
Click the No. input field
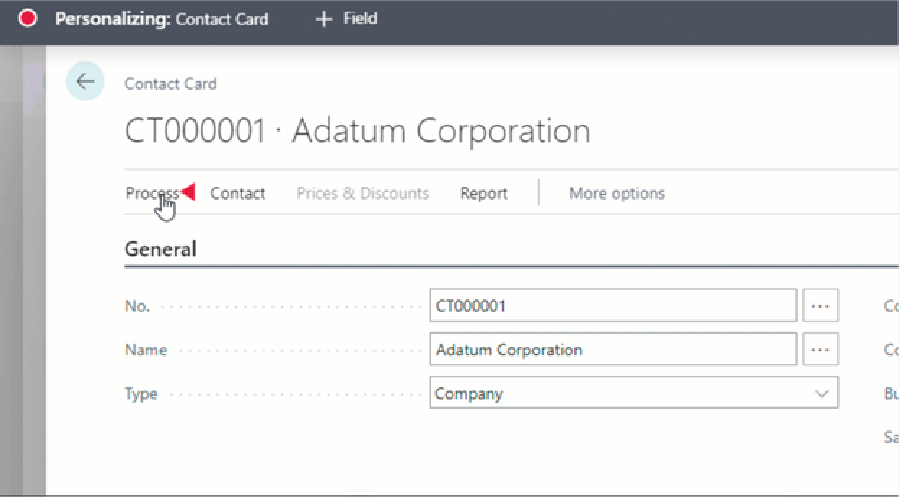613,306
